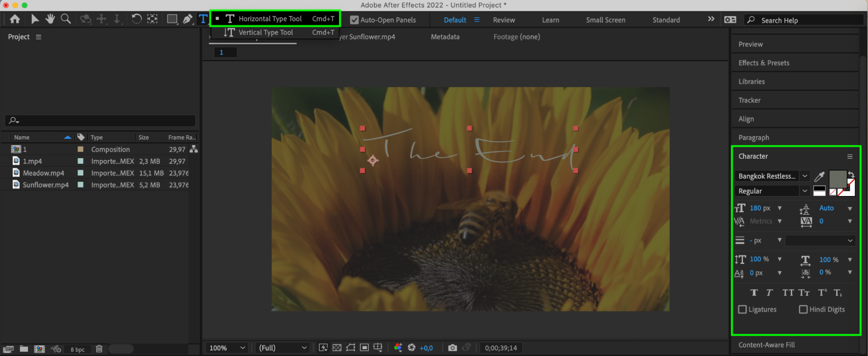
Task: Switch to the Review workspace
Action: tap(504, 20)
